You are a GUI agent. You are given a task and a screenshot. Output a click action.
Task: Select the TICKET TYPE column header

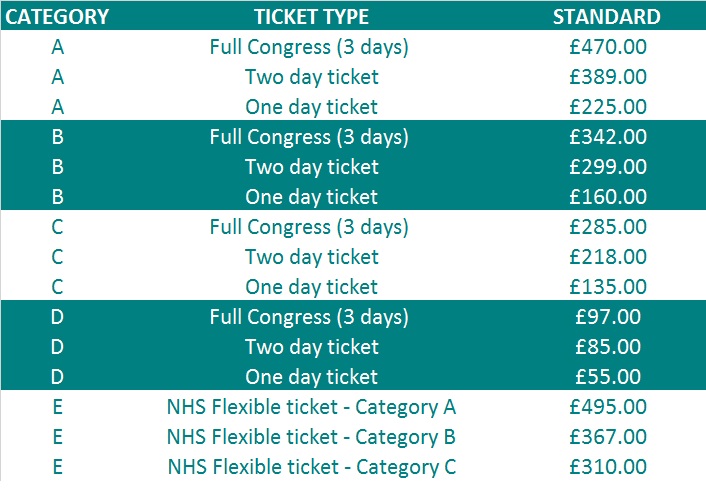(x=312, y=17)
